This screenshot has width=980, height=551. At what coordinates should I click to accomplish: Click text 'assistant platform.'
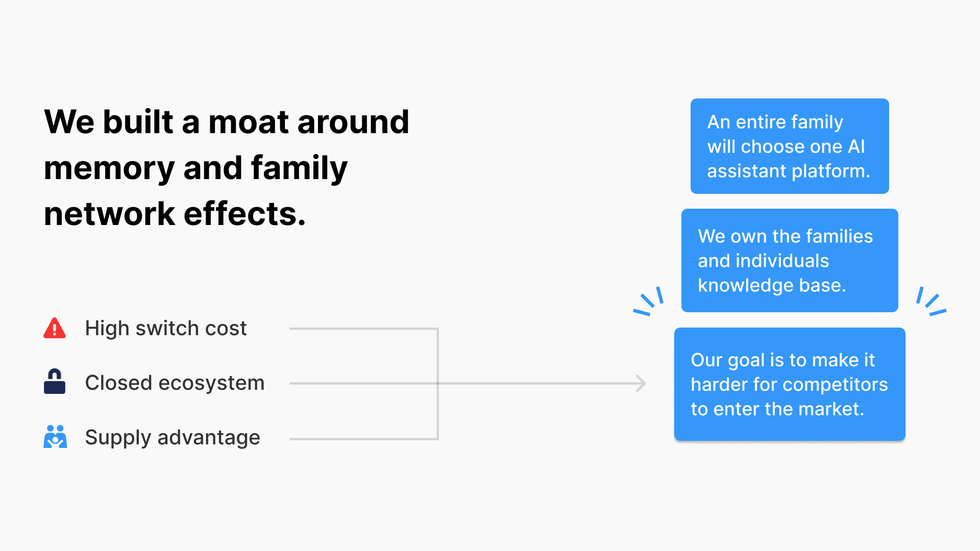pos(789,171)
